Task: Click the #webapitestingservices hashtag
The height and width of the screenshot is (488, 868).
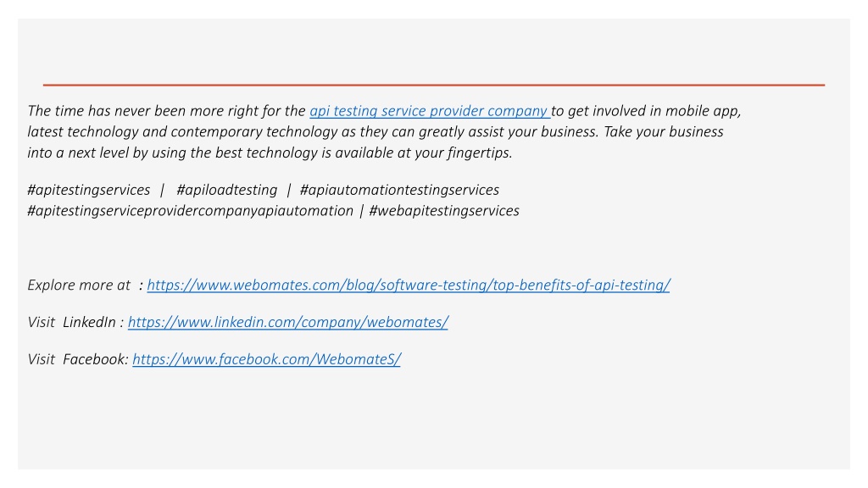Action: pyautogui.click(x=444, y=211)
